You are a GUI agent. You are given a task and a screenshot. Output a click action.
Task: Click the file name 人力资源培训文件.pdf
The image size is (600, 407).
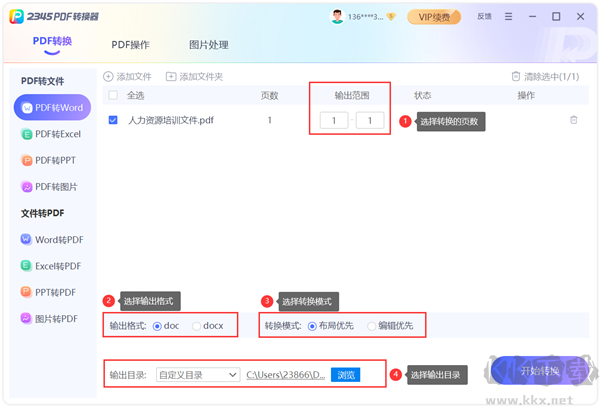[x=171, y=120]
